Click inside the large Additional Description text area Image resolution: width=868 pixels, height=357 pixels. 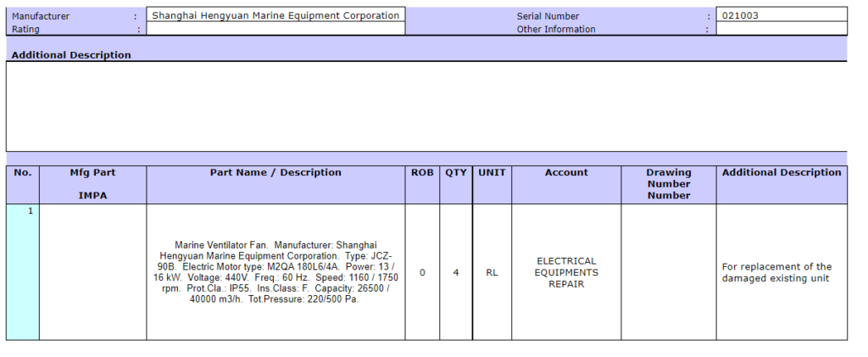point(426,106)
